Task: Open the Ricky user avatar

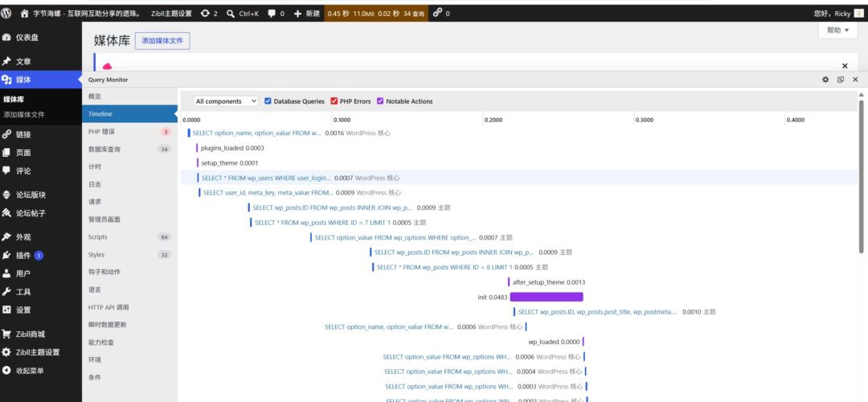Action: click(858, 14)
